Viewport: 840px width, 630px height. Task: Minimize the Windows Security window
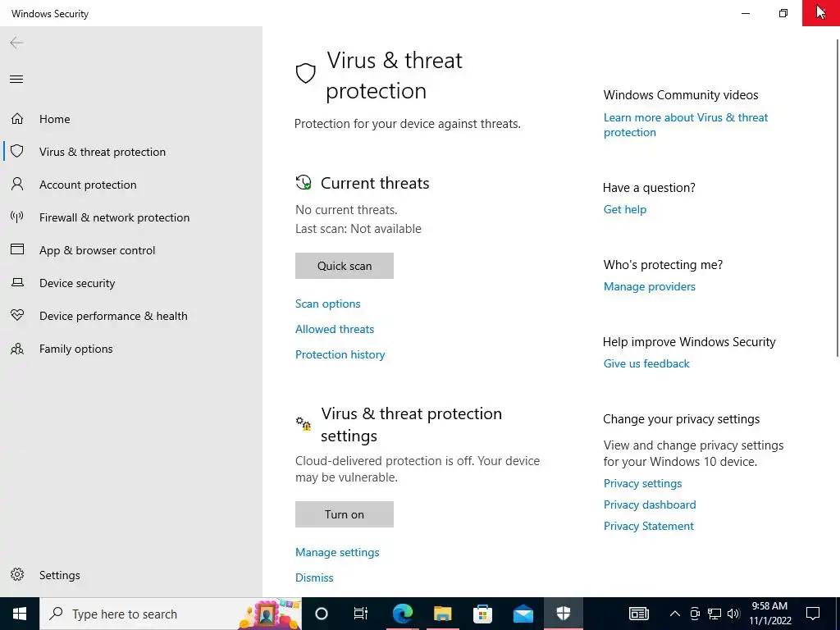click(x=746, y=13)
